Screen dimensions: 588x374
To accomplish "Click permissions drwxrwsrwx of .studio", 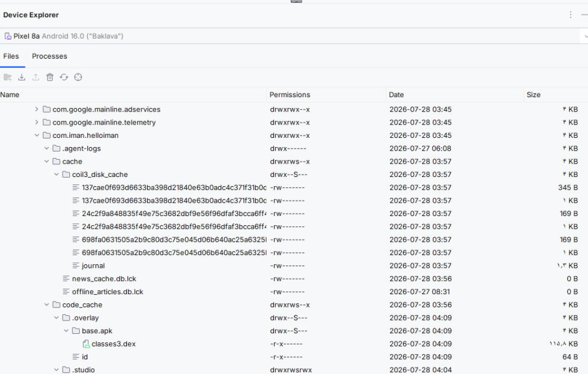I will (x=291, y=370).
